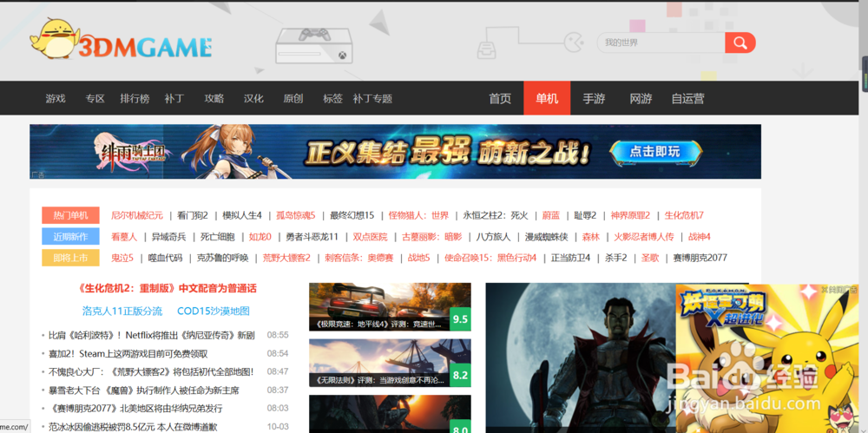Click the 9.5 review score badge
Image resolution: width=868 pixels, height=433 pixels.
click(460, 319)
